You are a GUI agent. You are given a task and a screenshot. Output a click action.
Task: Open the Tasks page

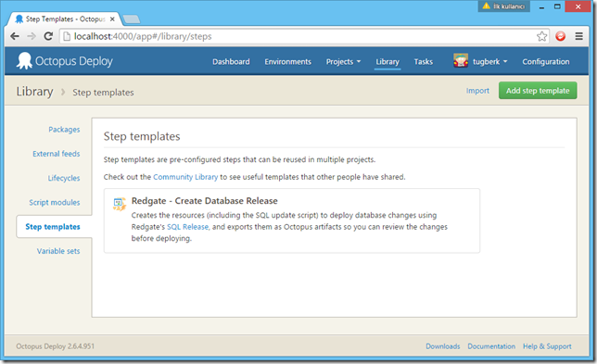tap(424, 62)
